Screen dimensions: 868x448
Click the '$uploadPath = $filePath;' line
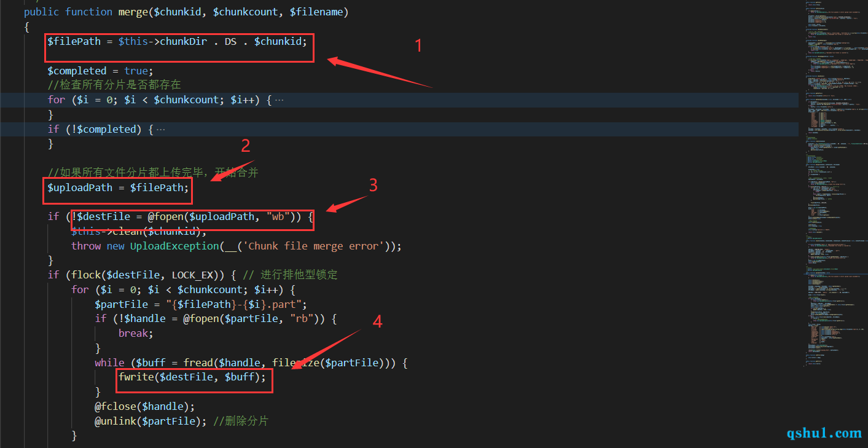tap(119, 188)
